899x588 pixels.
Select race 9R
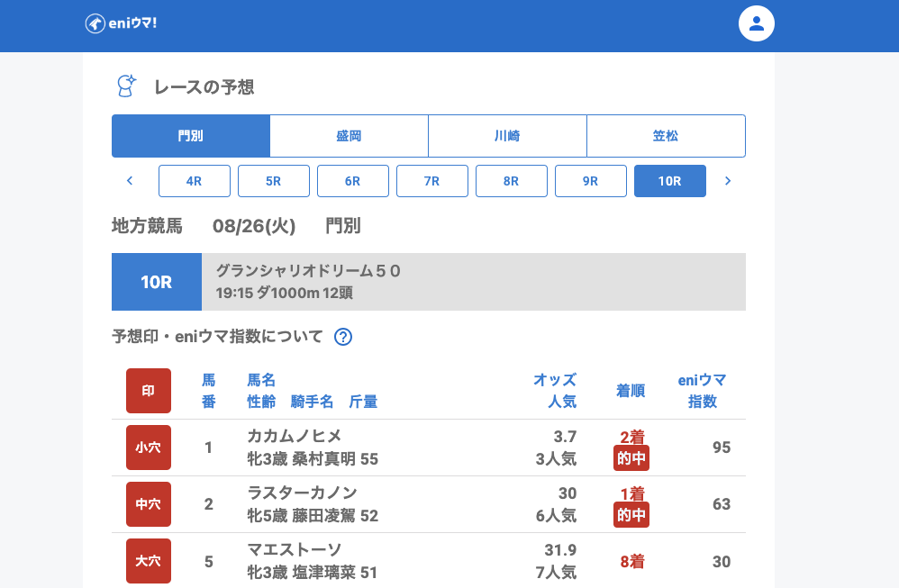591,181
